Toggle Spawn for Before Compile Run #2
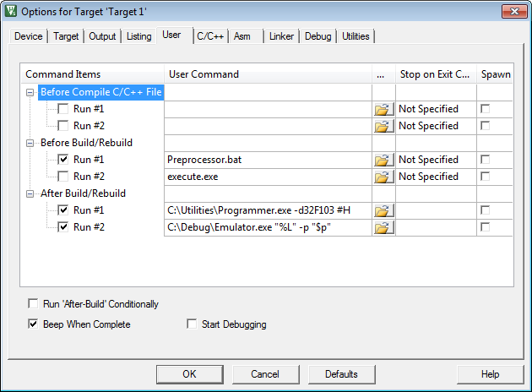Image resolution: width=532 pixels, height=392 pixels. click(x=486, y=126)
